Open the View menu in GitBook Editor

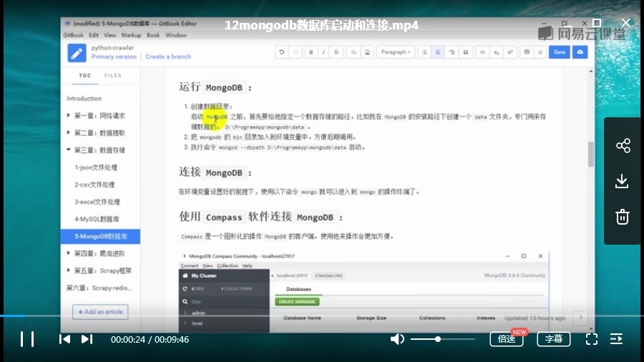click(x=109, y=35)
